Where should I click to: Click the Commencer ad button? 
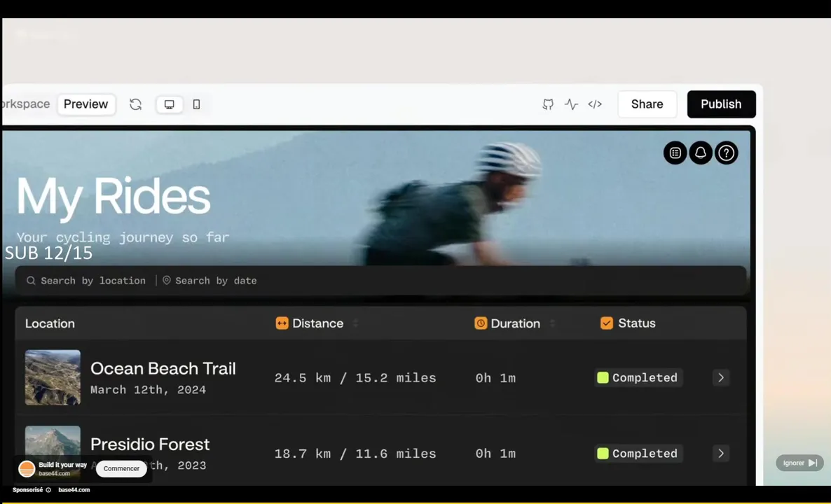point(121,468)
